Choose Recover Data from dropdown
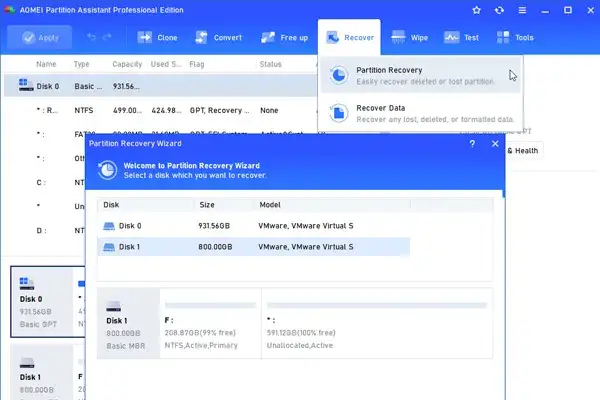Screen dimensions: 600x400 coord(421,113)
